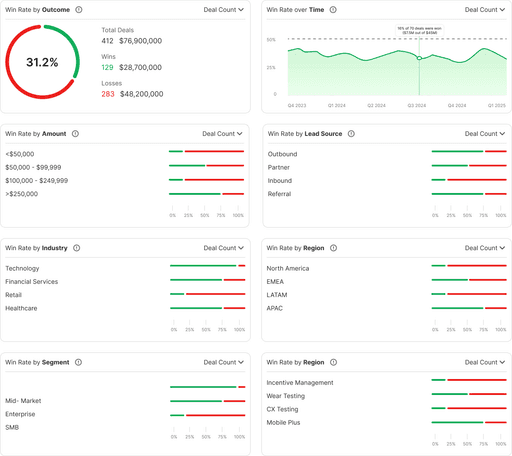Expand Deal Count dropdown in Win Rate by Segment
The width and height of the screenshot is (512, 456).
pyautogui.click(x=224, y=362)
